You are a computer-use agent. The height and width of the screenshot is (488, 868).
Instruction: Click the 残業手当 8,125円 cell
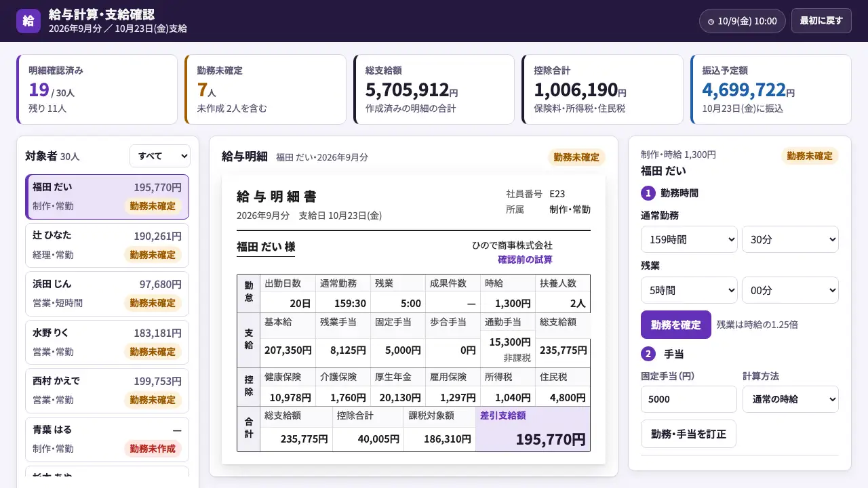coord(343,339)
